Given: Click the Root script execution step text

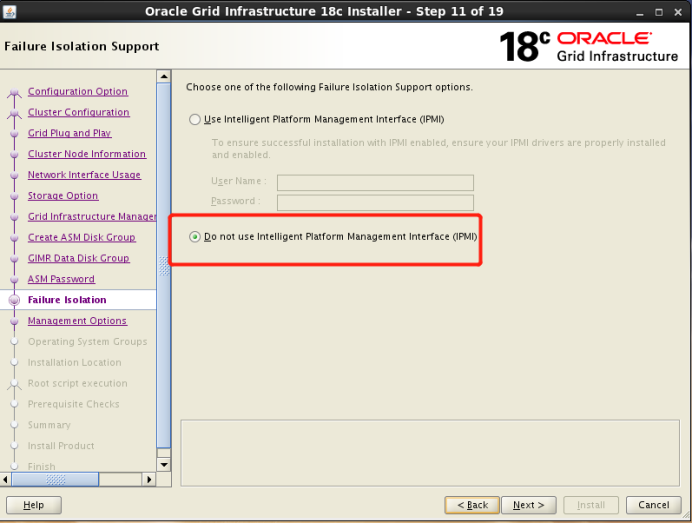Looking at the screenshot, I should click(78, 383).
